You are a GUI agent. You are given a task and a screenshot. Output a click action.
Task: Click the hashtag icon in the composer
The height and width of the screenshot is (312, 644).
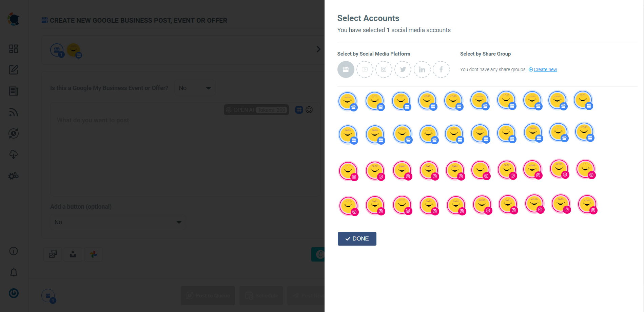pos(299,110)
